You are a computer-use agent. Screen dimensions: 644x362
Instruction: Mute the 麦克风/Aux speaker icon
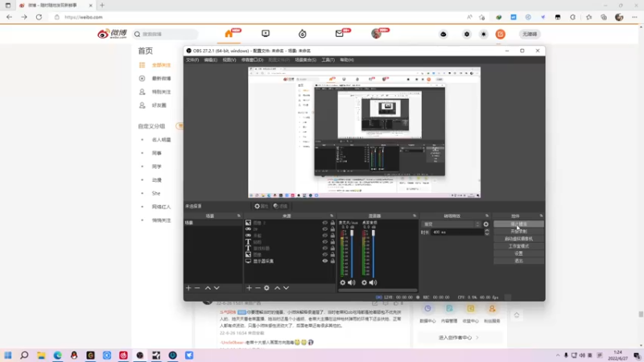click(x=352, y=282)
